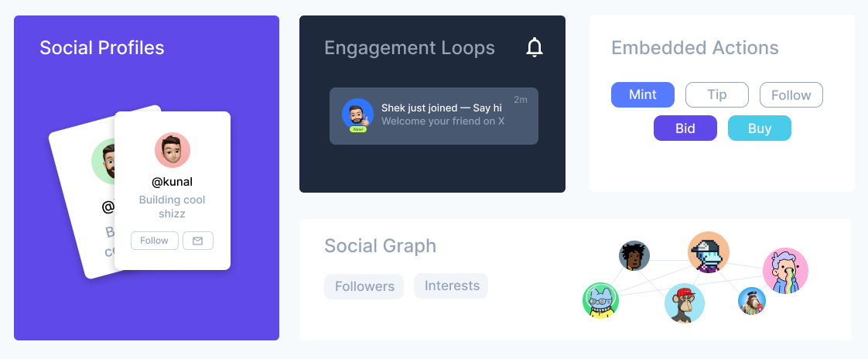868x359 pixels.
Task: Click the small bearded avatar in the graph
Action: click(x=752, y=301)
